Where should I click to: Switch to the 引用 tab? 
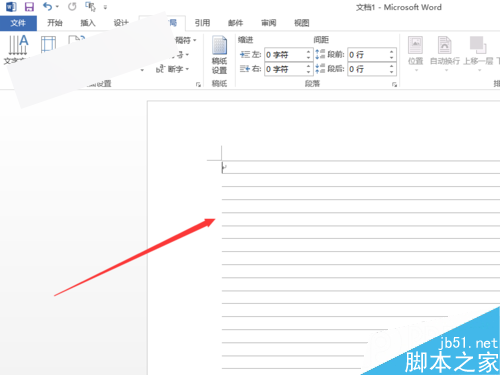[202, 23]
